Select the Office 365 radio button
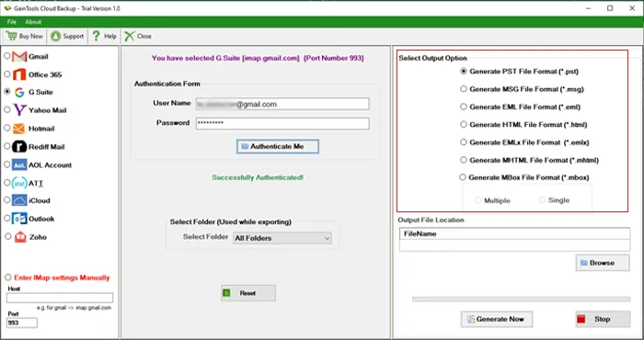 [7, 74]
